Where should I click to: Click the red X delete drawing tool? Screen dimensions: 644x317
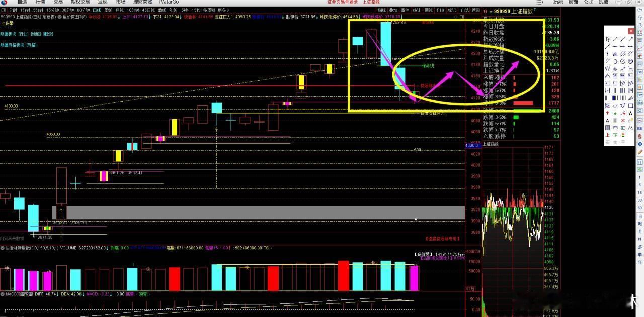(x=623, y=120)
